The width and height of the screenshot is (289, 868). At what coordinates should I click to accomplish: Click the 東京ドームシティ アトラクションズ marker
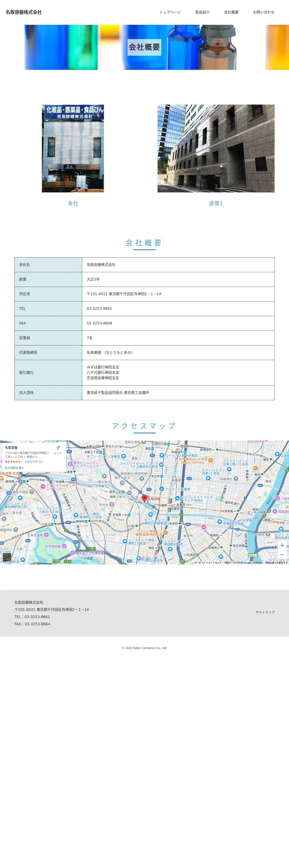(70, 464)
